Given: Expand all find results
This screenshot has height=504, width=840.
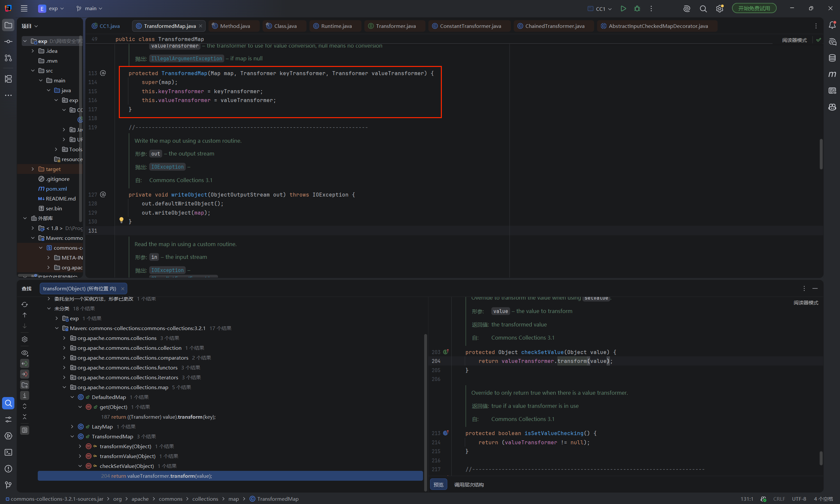Looking at the screenshot, I should (x=25, y=406).
